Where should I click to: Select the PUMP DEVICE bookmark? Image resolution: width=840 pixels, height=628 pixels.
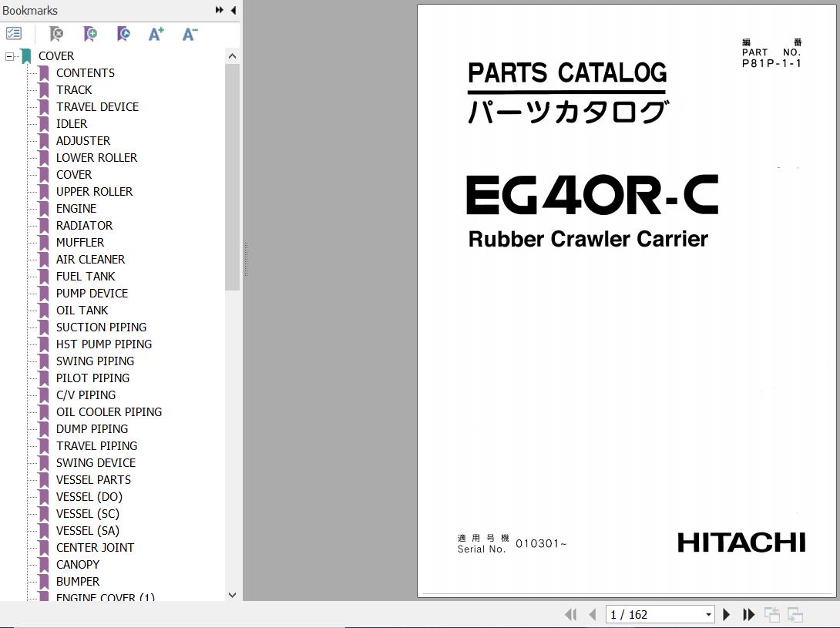(92, 294)
